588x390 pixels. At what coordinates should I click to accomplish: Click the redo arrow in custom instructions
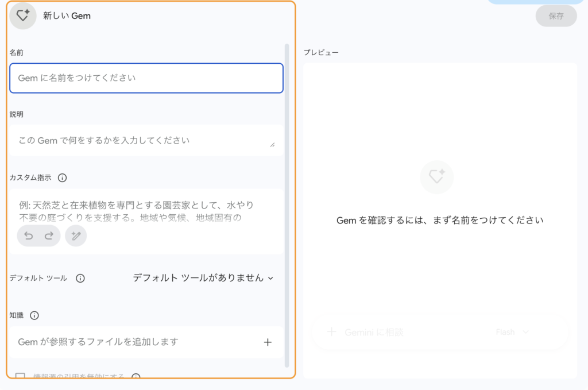49,235
